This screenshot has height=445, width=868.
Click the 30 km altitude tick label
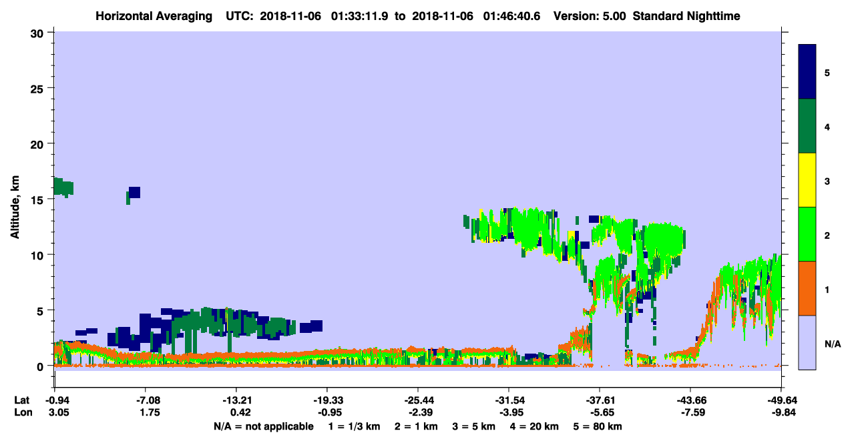pos(39,32)
